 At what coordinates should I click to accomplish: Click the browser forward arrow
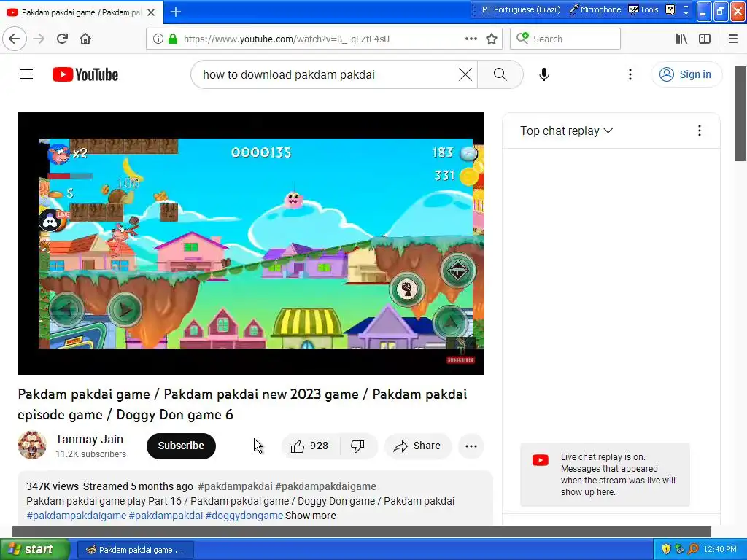(x=39, y=39)
